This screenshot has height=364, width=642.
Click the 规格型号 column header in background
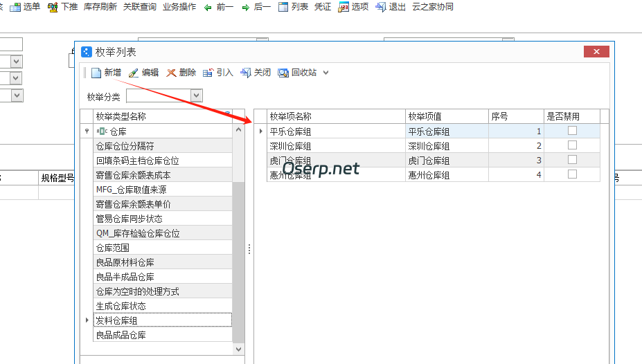pyautogui.click(x=57, y=178)
